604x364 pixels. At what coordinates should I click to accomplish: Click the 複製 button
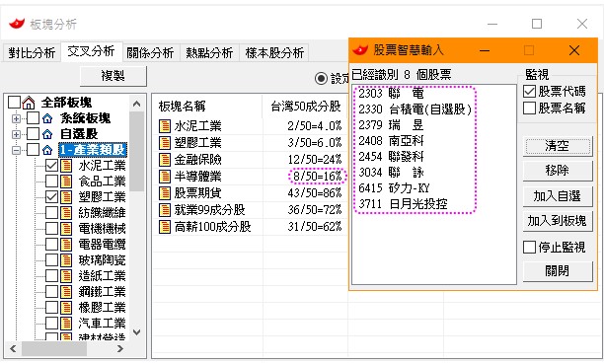click(113, 76)
